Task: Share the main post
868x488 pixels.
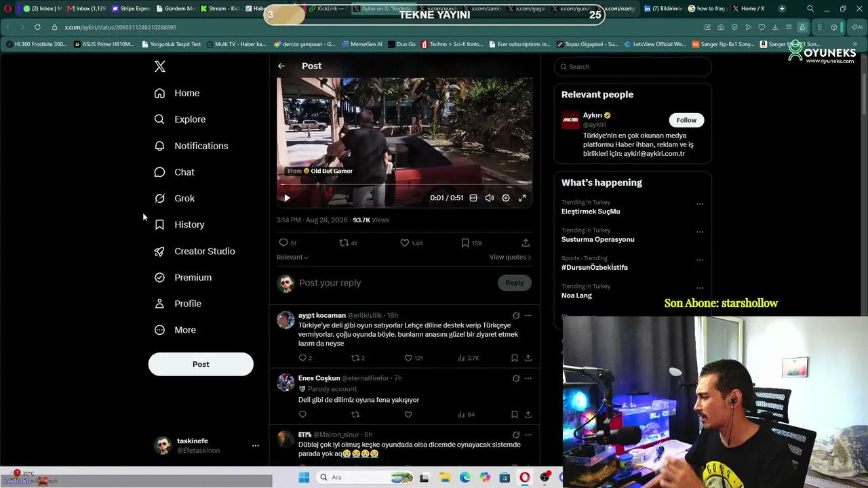Action: tap(526, 243)
